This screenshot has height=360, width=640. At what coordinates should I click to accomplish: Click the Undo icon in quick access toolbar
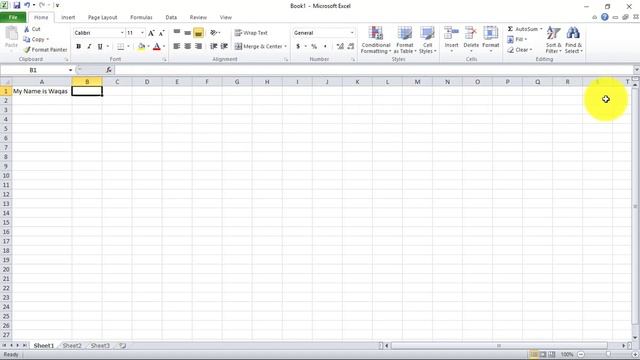(x=27, y=5)
